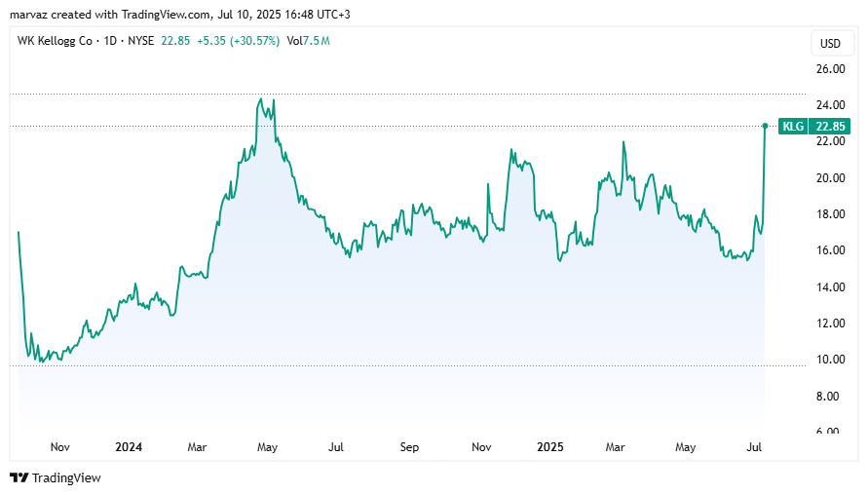Click the TradingView brand text at bottom
Viewport: 868px width, 495px height.
pos(66,477)
